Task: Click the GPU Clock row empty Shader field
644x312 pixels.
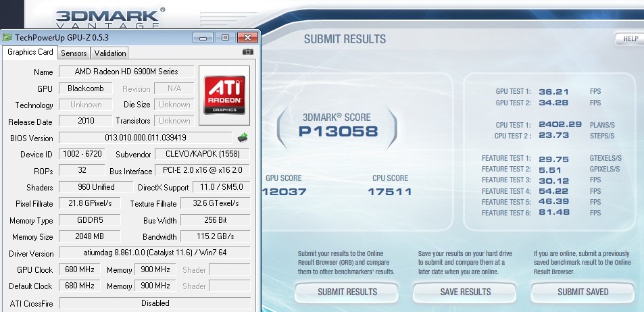Action: click(x=229, y=269)
